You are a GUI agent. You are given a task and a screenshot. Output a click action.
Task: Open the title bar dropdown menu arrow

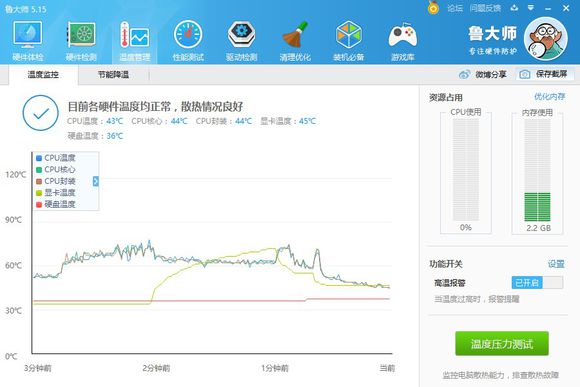coord(531,8)
